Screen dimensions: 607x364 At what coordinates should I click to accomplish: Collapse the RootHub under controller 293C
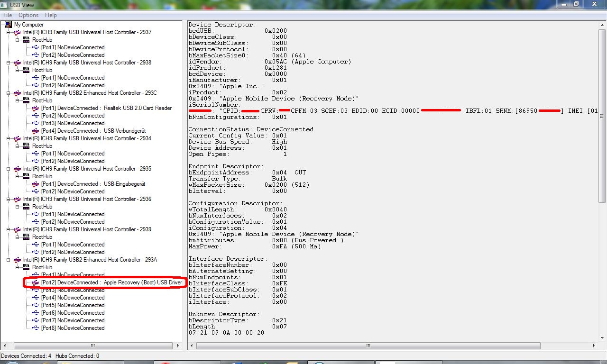17,100
